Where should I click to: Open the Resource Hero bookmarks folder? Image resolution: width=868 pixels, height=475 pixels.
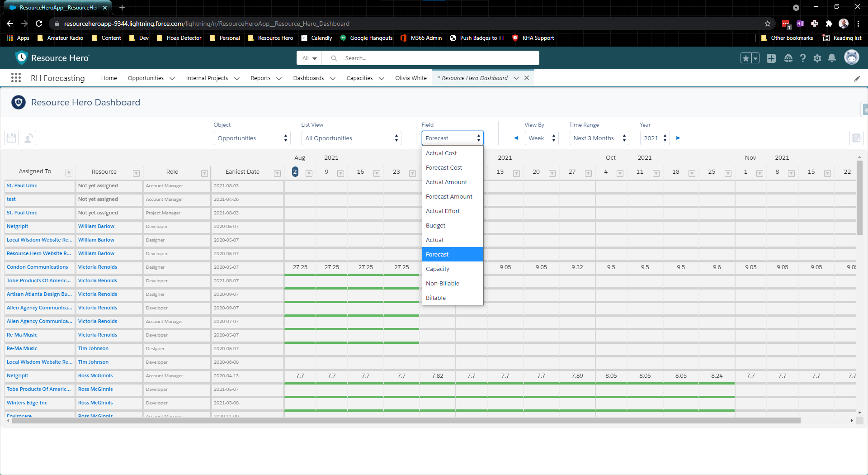point(270,38)
